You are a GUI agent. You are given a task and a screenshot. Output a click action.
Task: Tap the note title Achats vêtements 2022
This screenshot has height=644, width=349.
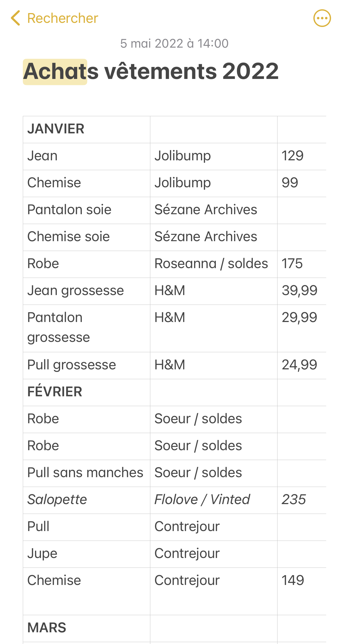click(x=151, y=72)
